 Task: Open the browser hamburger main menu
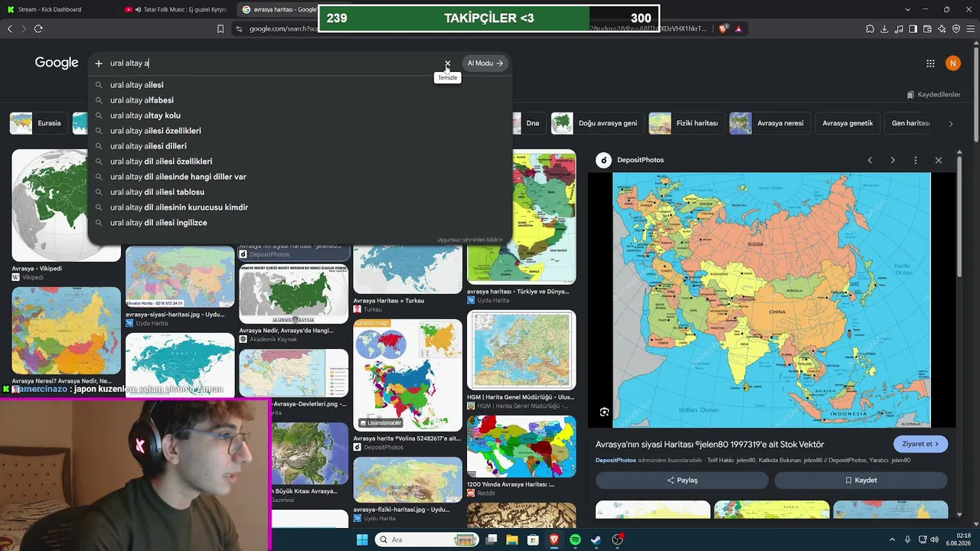970,29
